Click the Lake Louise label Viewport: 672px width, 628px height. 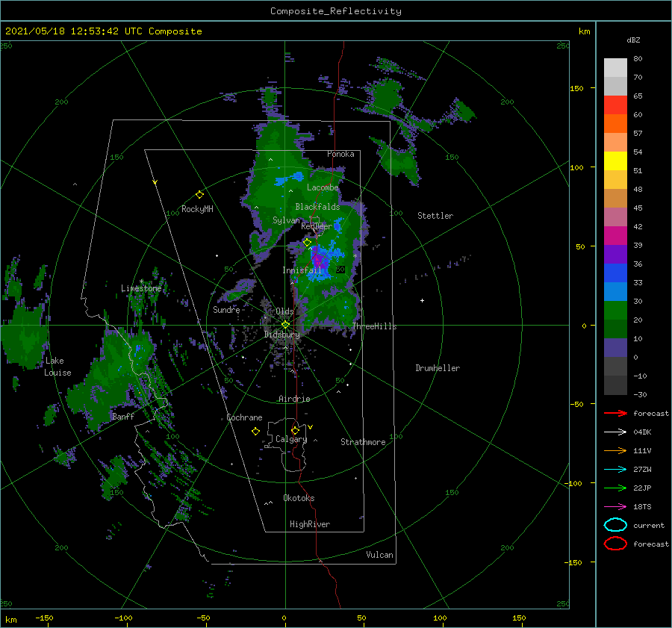coord(57,367)
